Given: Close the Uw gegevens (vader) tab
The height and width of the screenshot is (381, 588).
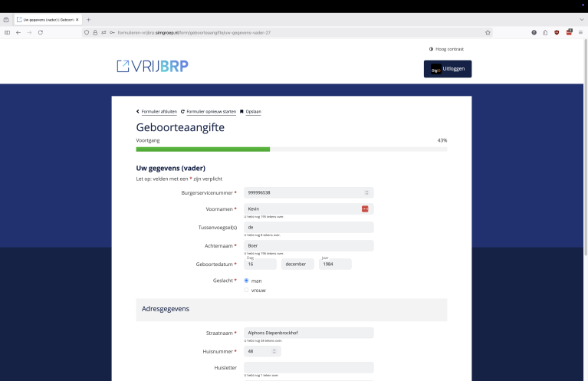Looking at the screenshot, I should pyautogui.click(x=77, y=19).
